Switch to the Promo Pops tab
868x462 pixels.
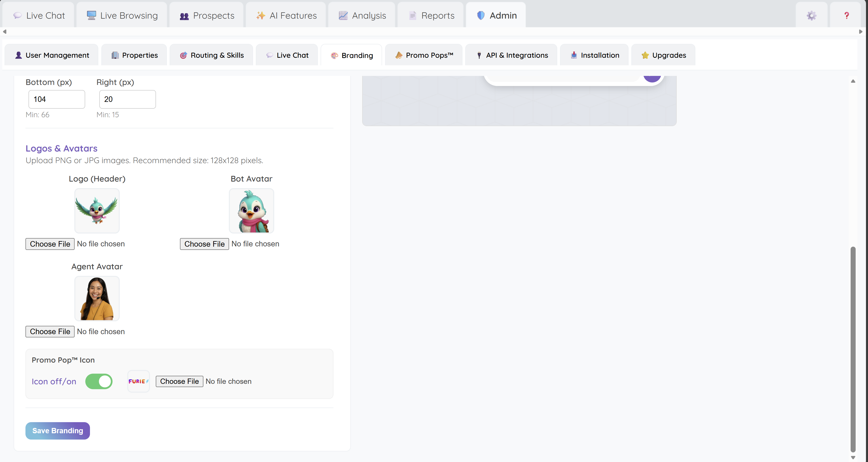(x=424, y=55)
